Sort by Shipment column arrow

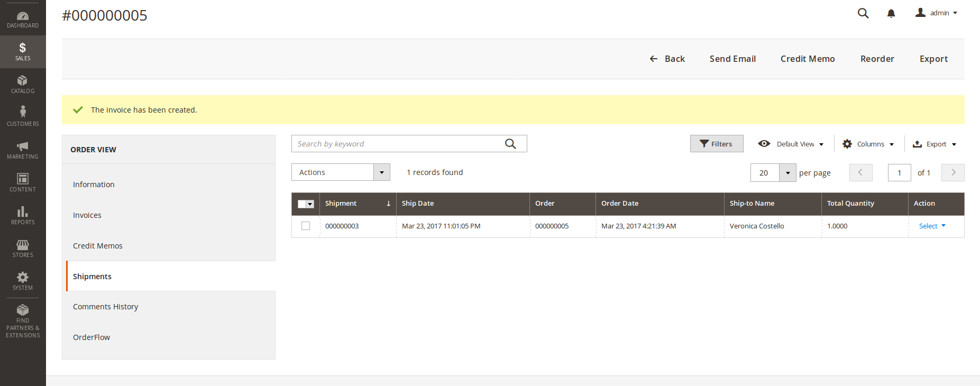388,204
